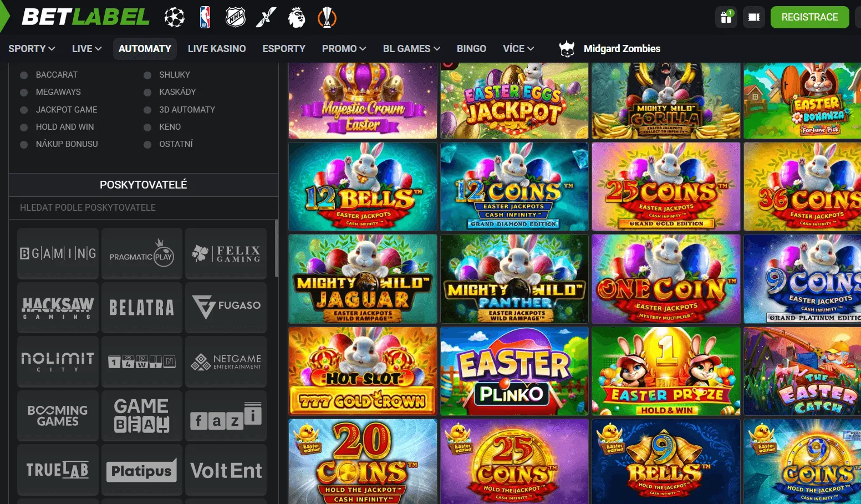Open the NBA section icon
Viewport: 861px width, 504px height.
(x=205, y=17)
